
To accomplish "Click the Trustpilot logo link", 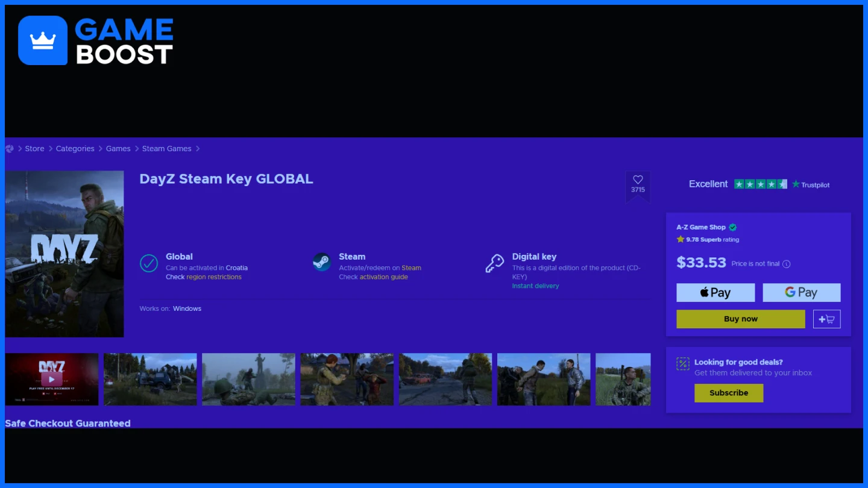I will (811, 184).
